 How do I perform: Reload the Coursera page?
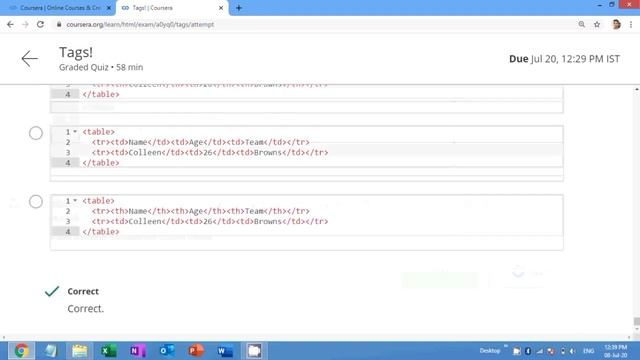coord(40,24)
